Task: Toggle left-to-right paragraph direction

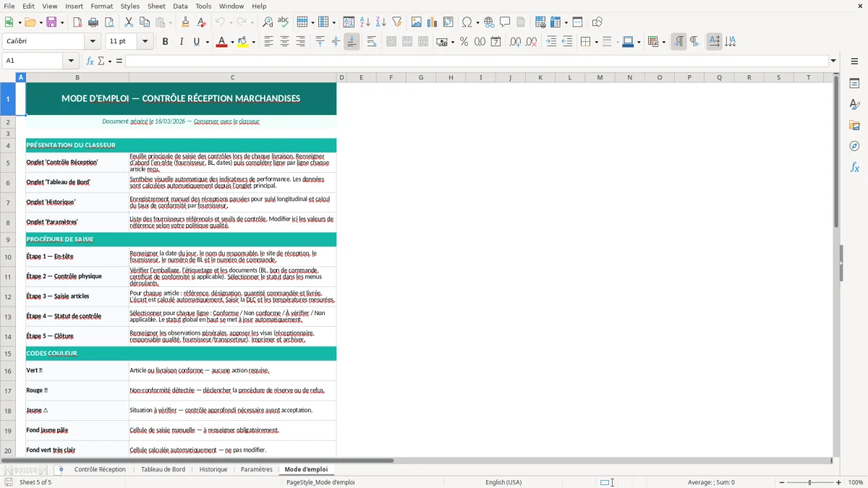Action: pos(678,42)
